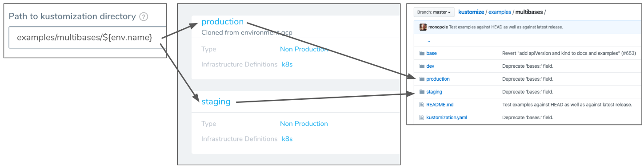Open the kustomization.yaml file
Viewport: 644px width, 168px height.
(x=447, y=117)
